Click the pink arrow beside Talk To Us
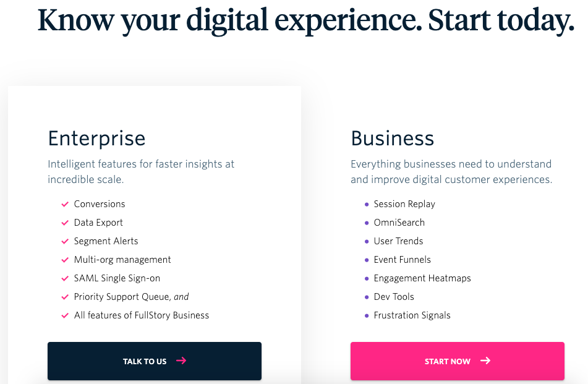 click(181, 361)
